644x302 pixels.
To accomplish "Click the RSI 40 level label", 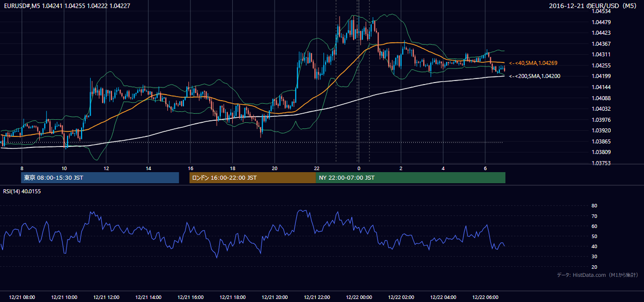I will coord(594,246).
